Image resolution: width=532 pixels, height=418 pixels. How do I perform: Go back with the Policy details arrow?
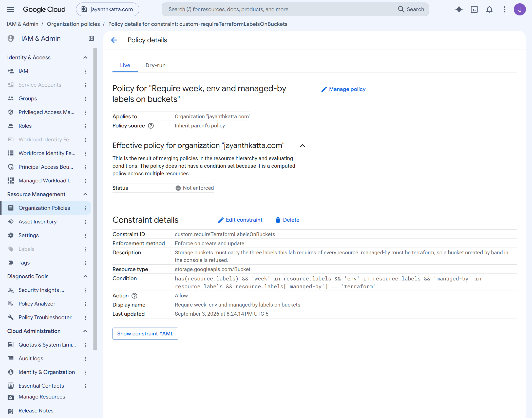pyautogui.click(x=114, y=40)
